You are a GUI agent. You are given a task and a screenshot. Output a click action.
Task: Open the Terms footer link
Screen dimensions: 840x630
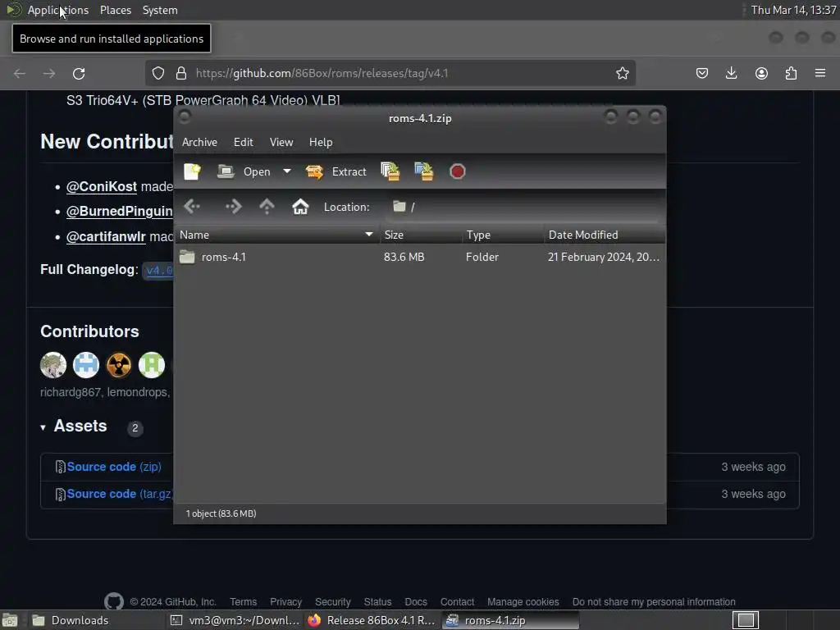click(x=243, y=601)
